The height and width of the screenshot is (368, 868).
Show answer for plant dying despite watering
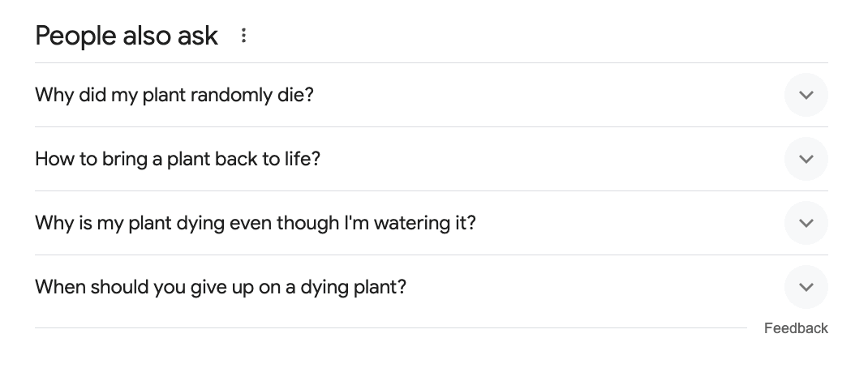click(x=432, y=223)
